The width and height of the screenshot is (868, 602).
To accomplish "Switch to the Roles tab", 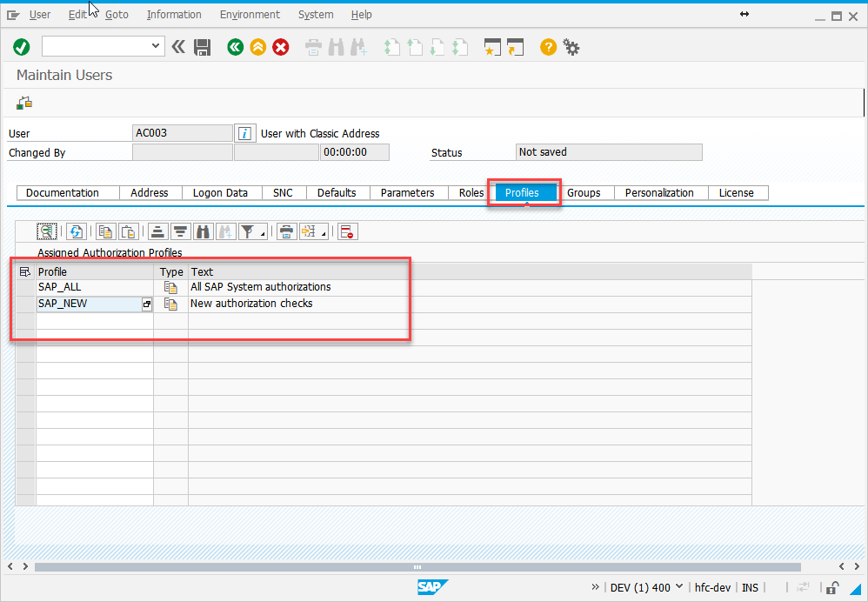I will pyautogui.click(x=471, y=193).
